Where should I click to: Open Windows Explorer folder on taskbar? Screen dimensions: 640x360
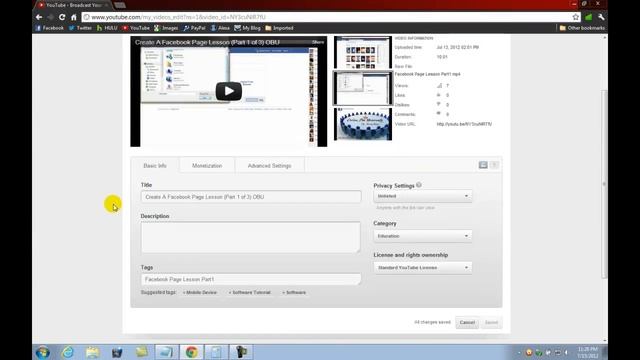[92, 352]
